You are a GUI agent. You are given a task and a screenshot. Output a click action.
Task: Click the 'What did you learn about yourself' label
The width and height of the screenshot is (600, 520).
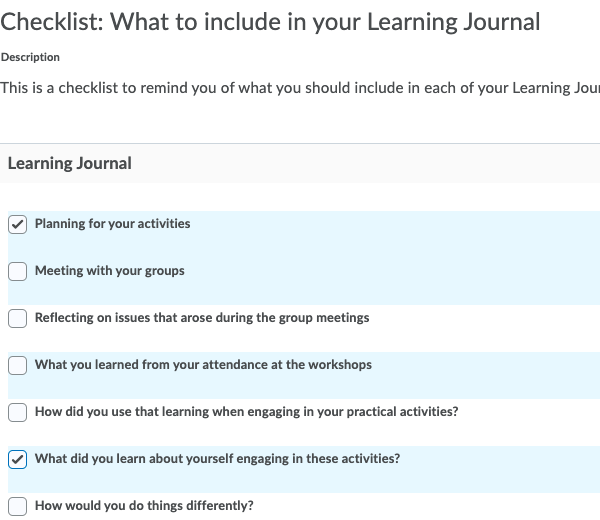point(217,459)
